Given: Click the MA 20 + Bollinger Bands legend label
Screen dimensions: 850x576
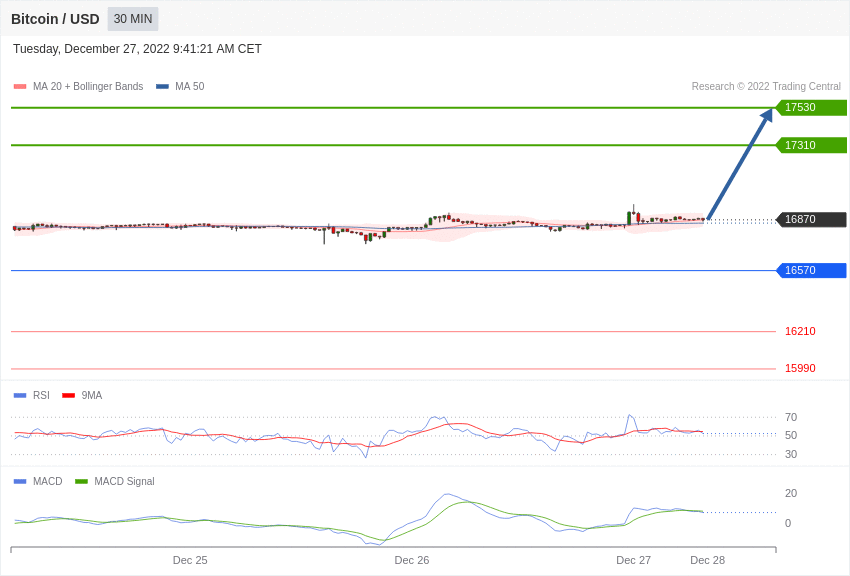Looking at the screenshot, I should pyautogui.click(x=88, y=86).
